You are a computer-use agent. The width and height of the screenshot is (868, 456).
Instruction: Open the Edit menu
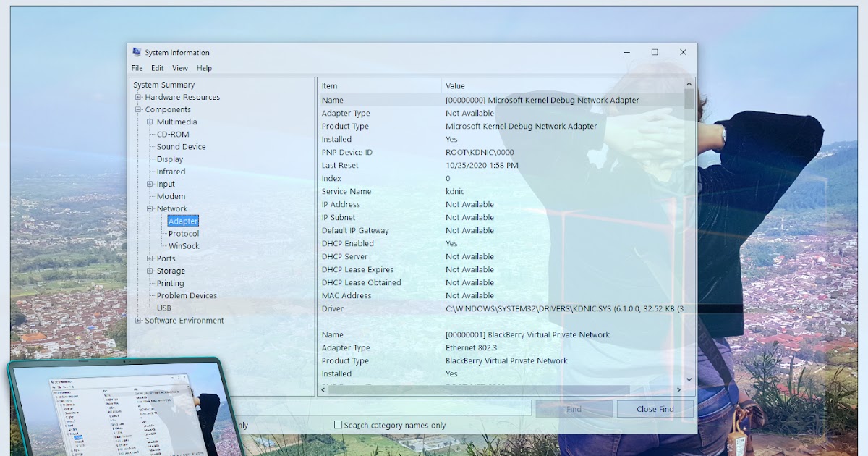click(157, 68)
